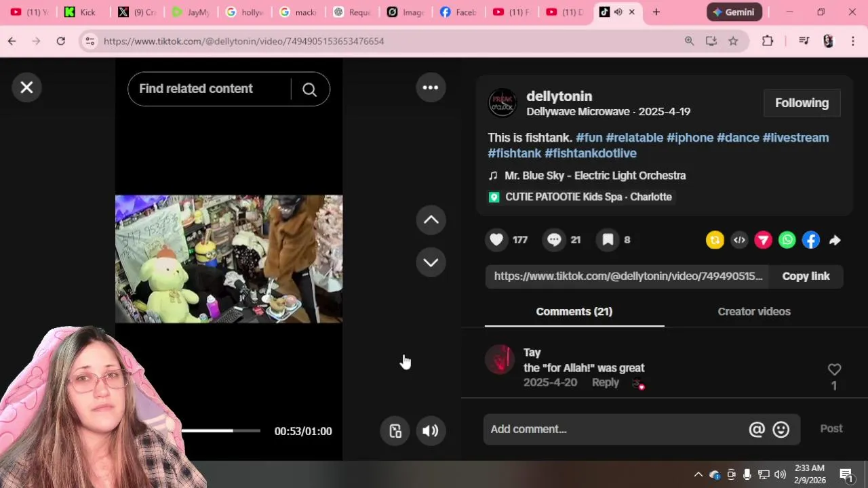Open CUTIE PATOOTIE Kids Spa location tag
Viewport: 868px width, 488px height.
[580, 197]
